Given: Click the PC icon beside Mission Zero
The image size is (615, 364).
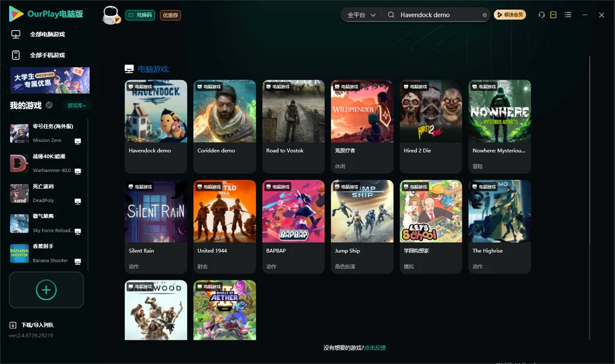Looking at the screenshot, I should pyautogui.click(x=77, y=141).
